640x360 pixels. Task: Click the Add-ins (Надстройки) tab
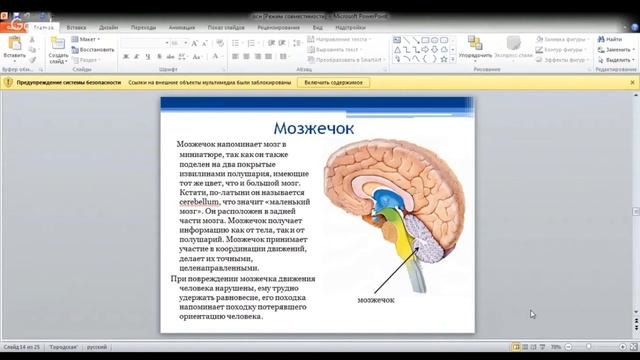coord(350,27)
